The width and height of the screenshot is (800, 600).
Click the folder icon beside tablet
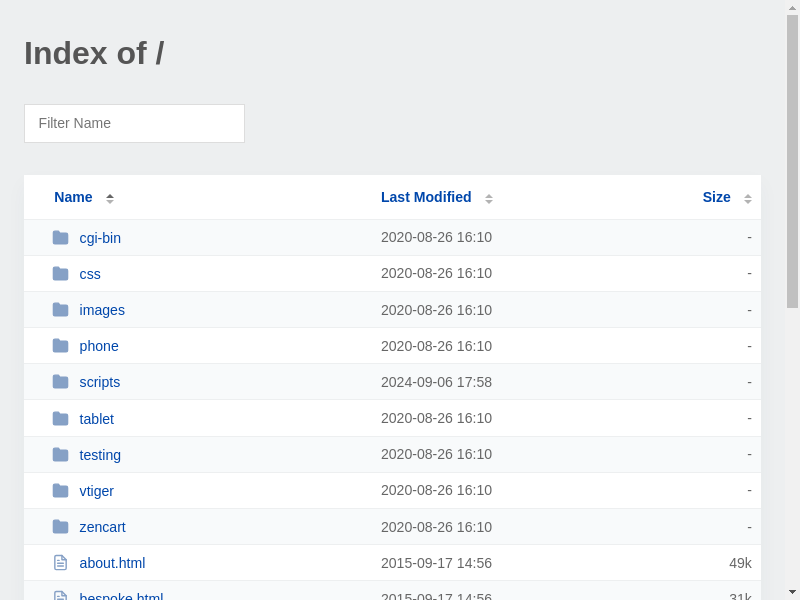60,419
